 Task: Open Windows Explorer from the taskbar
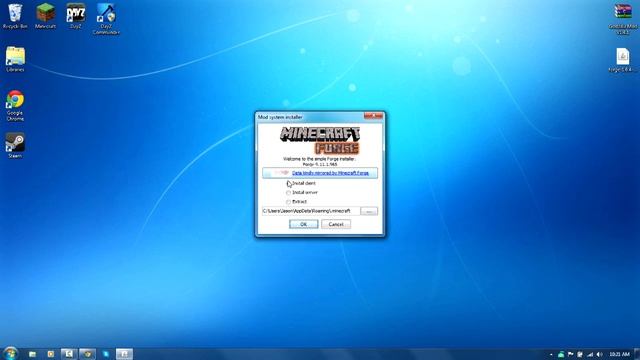32,354
